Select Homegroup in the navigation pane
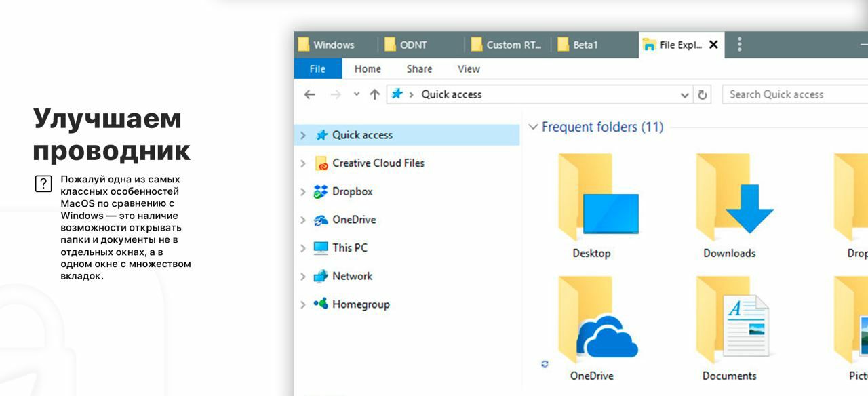 point(361,304)
